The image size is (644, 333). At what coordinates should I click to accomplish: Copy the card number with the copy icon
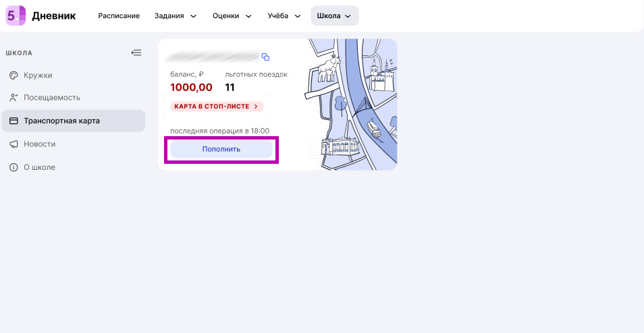coord(265,57)
